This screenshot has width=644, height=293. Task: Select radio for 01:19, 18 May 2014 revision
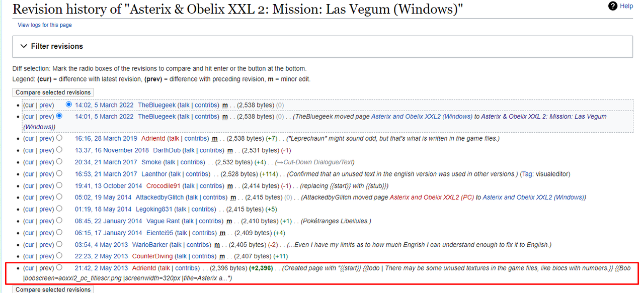point(59,209)
